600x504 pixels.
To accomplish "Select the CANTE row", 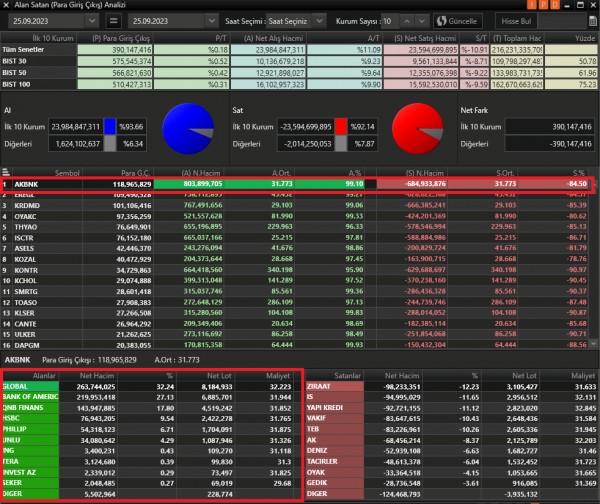I will tap(297, 324).
